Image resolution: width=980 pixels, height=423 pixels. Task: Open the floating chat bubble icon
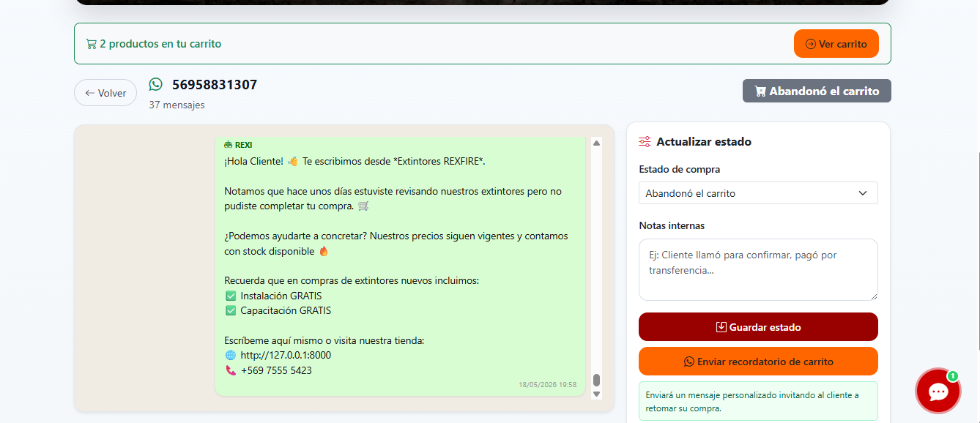tap(938, 391)
